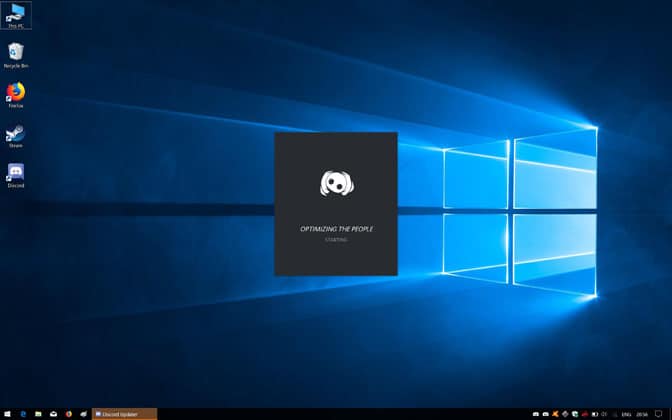Launch Edge from the taskbar
The height and width of the screenshot is (420, 672).
coord(23,414)
